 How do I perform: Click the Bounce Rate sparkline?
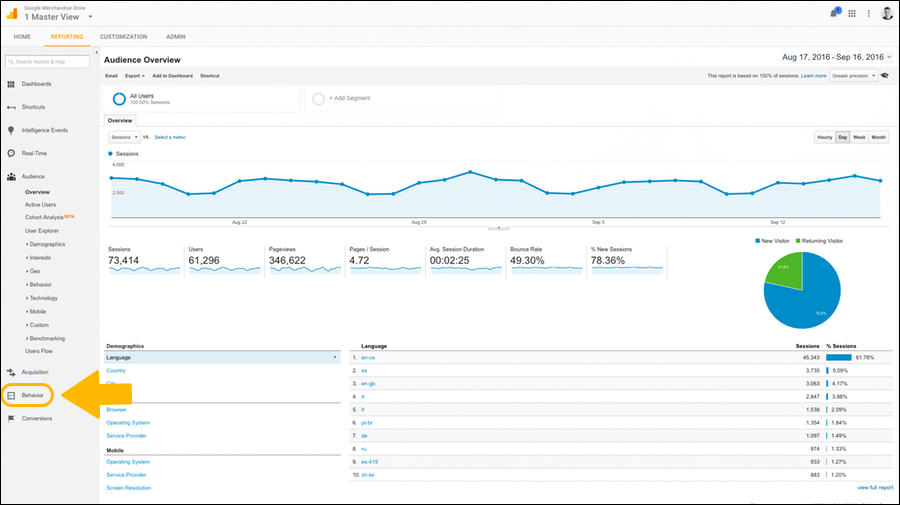(x=546, y=268)
